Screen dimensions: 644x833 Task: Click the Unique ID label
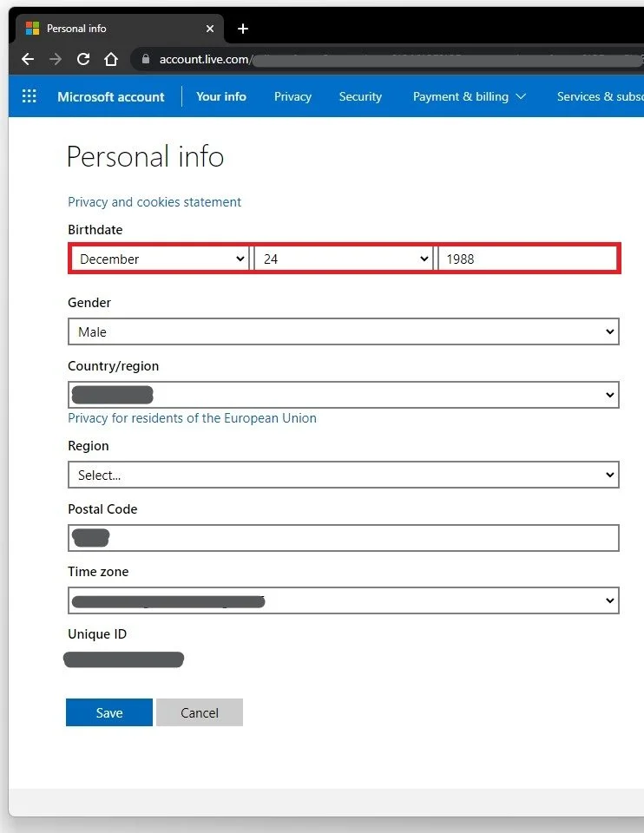tap(97, 633)
